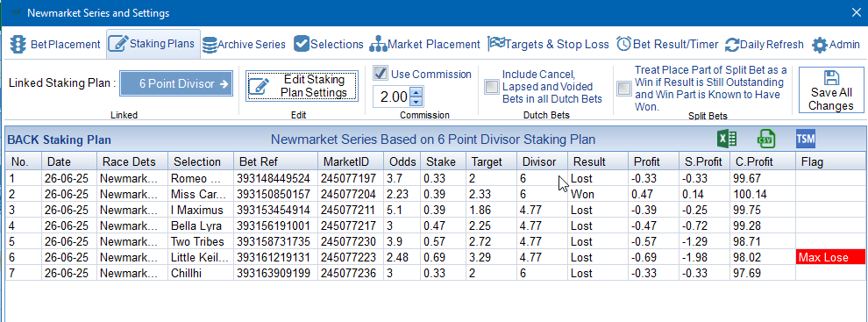Enable Include Cancel, Lapsed and Voided Bets
The height and width of the screenshot is (322, 868).
tap(491, 87)
